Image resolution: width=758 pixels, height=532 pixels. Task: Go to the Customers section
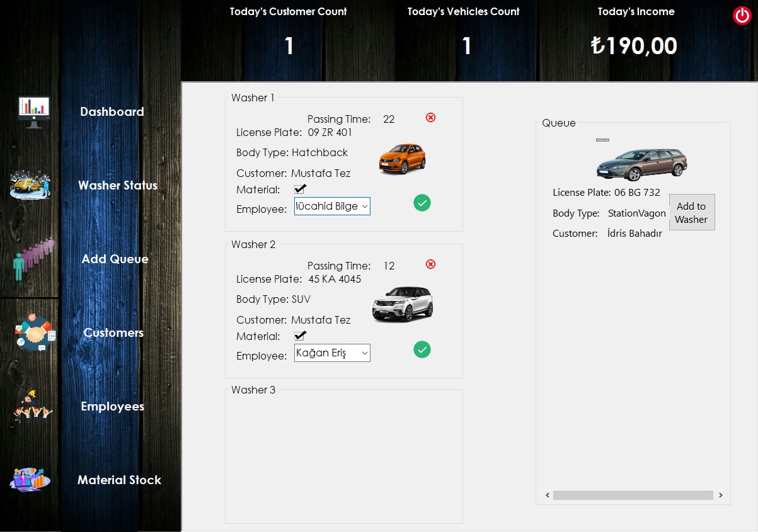pos(113,332)
